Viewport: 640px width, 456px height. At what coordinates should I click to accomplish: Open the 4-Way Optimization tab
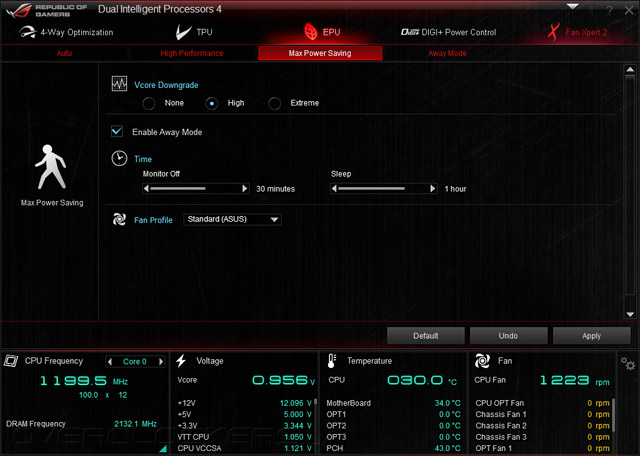point(66,32)
